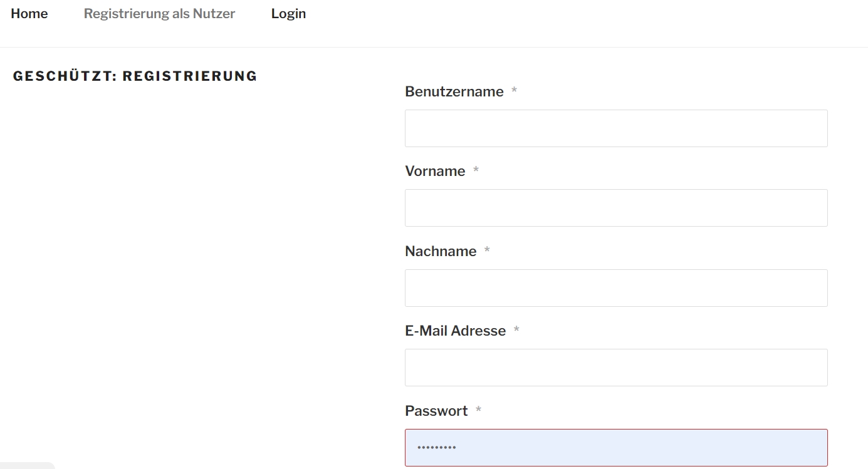Screen dimensions: 868x469
Task: Click the required asterisk next to Vorname
Action: [476, 171]
